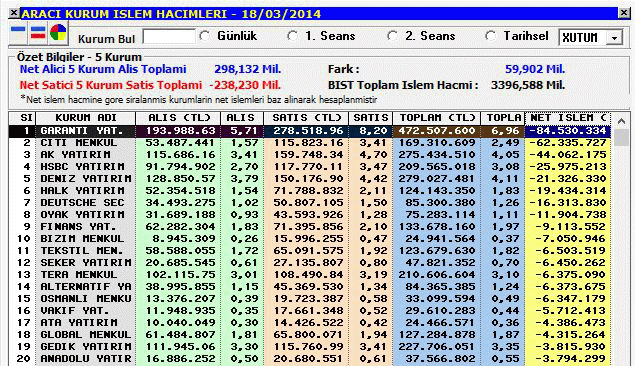The height and width of the screenshot is (366, 635).
Task: Click BIZIM MENKUL institution name
Action: (82, 239)
